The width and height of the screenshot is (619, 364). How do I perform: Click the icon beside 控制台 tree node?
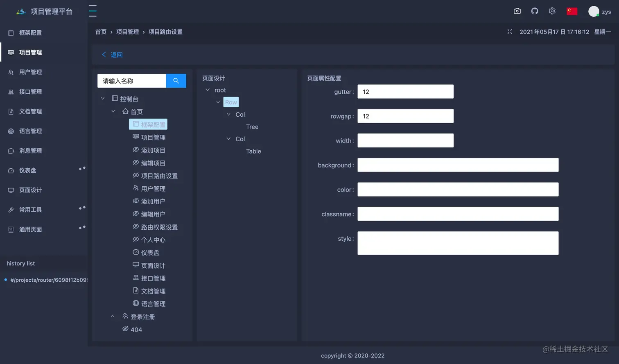tap(115, 98)
